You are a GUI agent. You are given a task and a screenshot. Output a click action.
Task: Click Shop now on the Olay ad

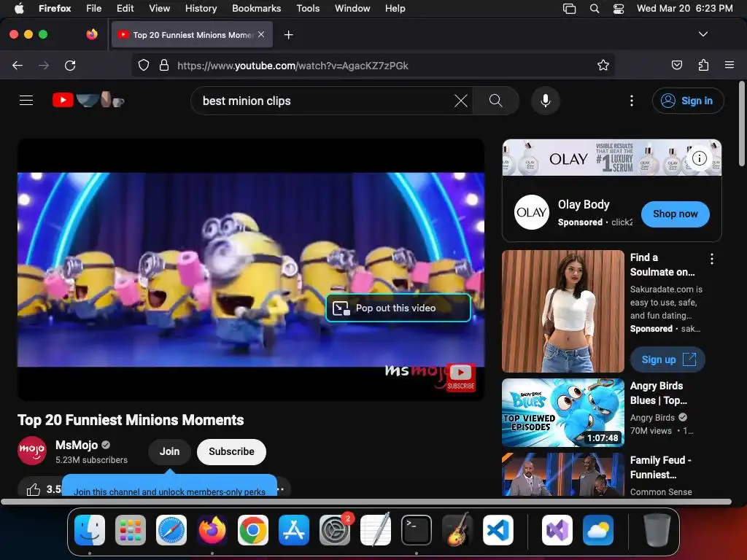675,214
